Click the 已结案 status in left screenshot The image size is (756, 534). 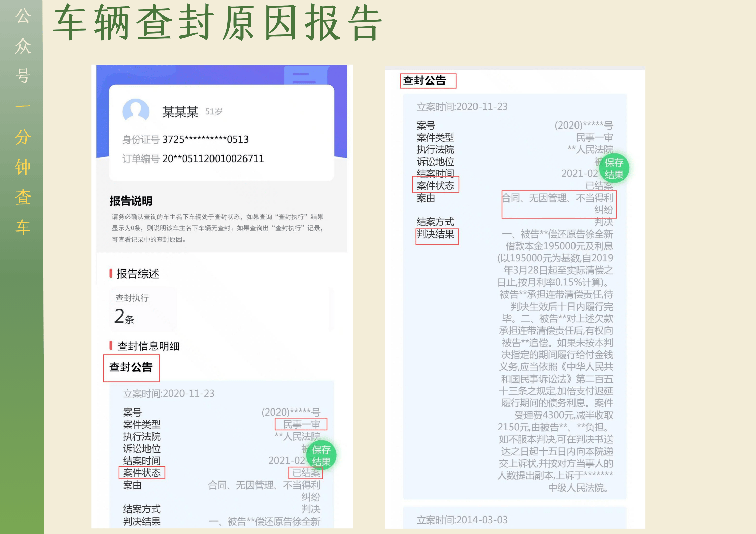[306, 473]
